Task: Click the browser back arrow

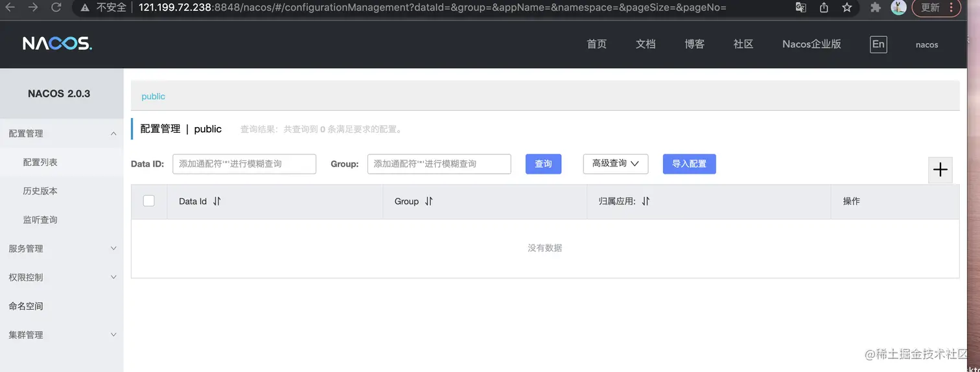Action: (x=10, y=7)
